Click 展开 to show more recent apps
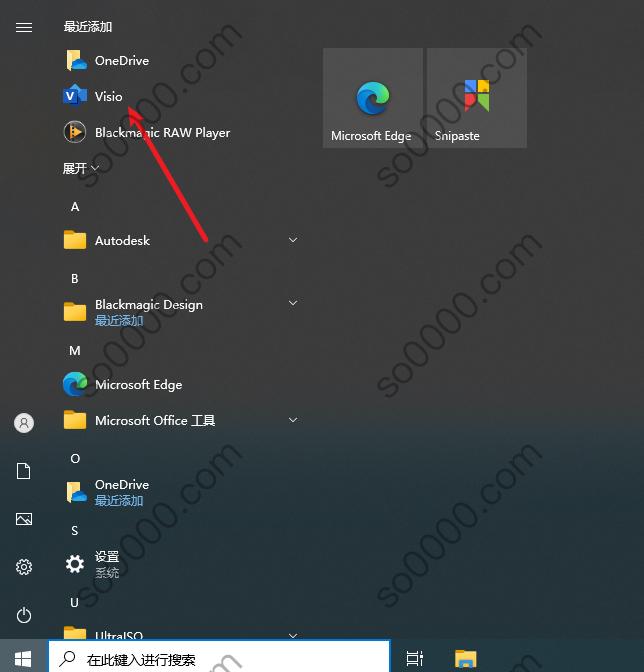Viewport: 644px width, 672px height. pyautogui.click(x=81, y=168)
